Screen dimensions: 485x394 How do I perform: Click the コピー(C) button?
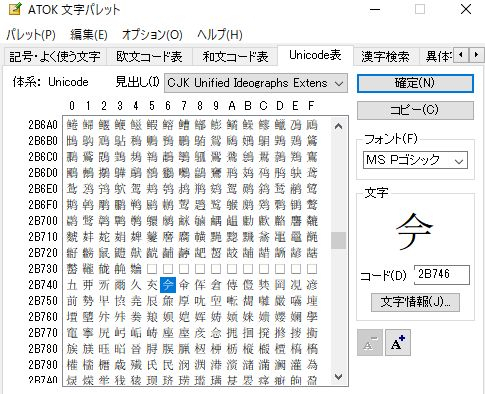[415, 110]
